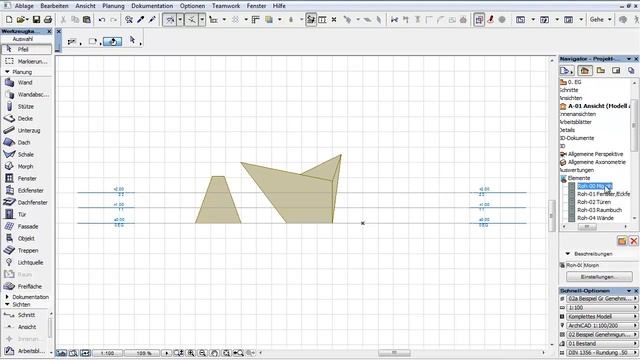This screenshot has height=360, width=640.
Task: Click the 109 % zoom button at bottom
Action: pos(143,353)
